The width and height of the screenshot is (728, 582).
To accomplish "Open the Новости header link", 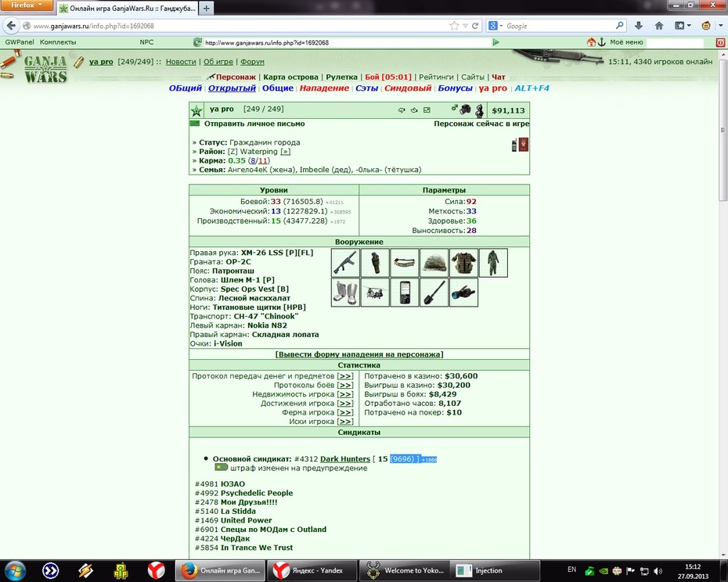I will point(181,62).
